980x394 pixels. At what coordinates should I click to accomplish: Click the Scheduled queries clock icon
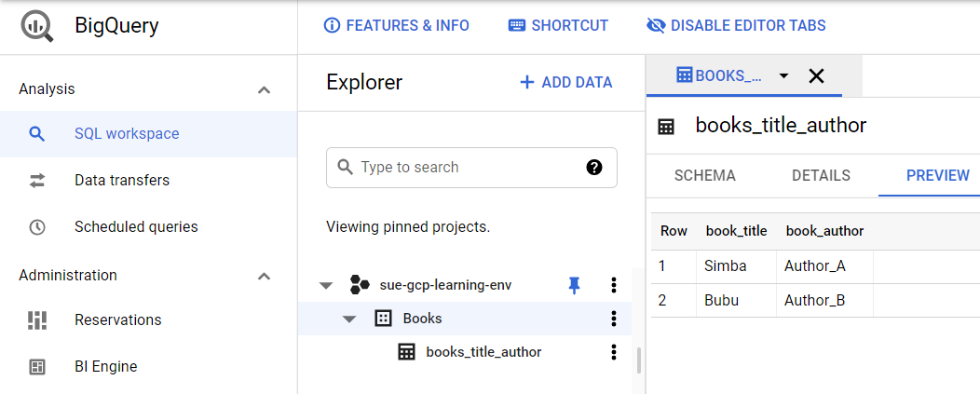click(37, 226)
